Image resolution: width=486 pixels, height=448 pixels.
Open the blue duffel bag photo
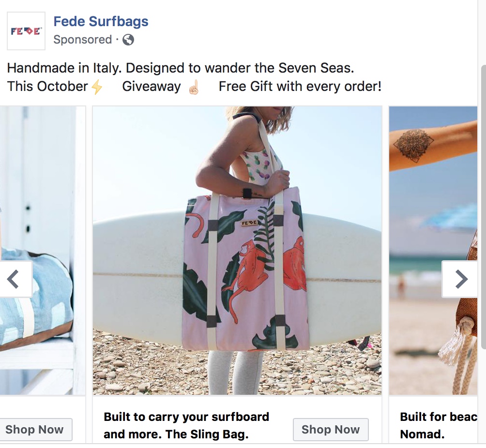click(43, 250)
